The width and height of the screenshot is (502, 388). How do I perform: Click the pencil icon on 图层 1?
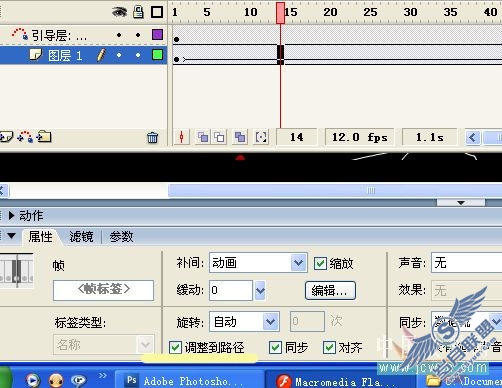coord(101,55)
